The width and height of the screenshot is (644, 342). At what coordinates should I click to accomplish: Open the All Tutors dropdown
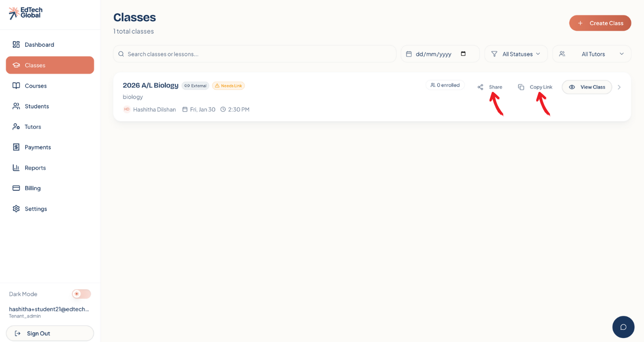click(592, 54)
